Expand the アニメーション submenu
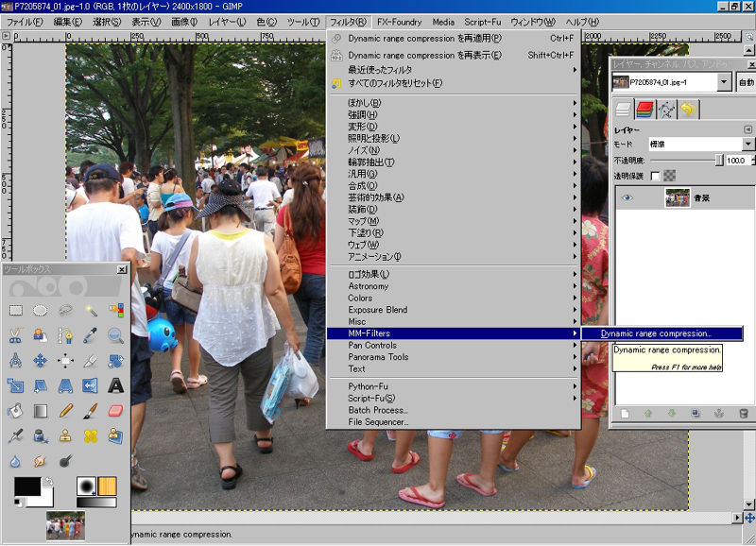This screenshot has height=546, width=756. [454, 256]
